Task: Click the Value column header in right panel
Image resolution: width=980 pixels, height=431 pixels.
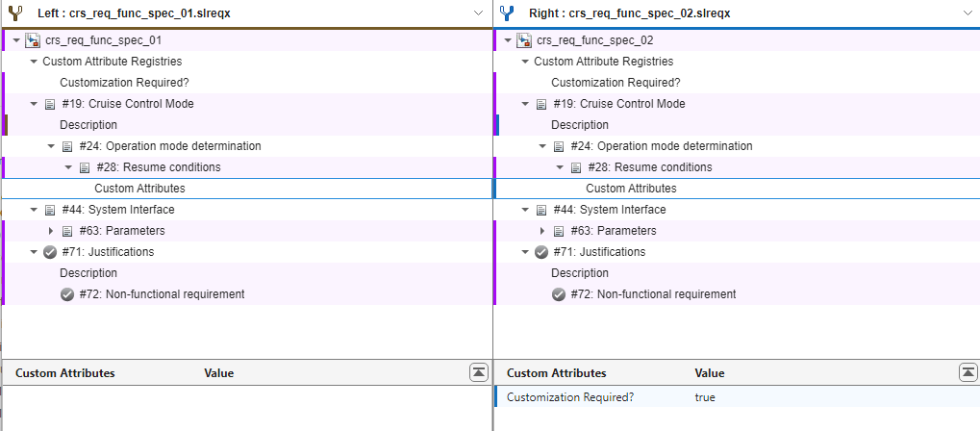Action: [710, 372]
